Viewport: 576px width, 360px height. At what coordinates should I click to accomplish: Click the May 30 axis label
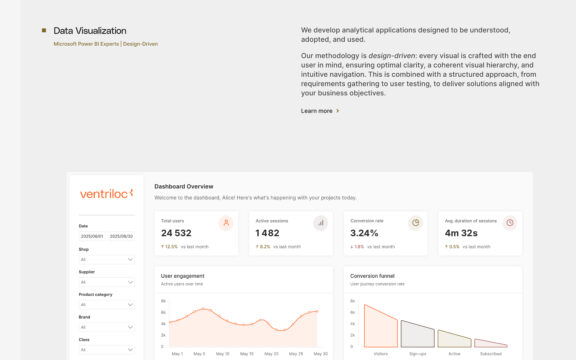tap(320, 354)
